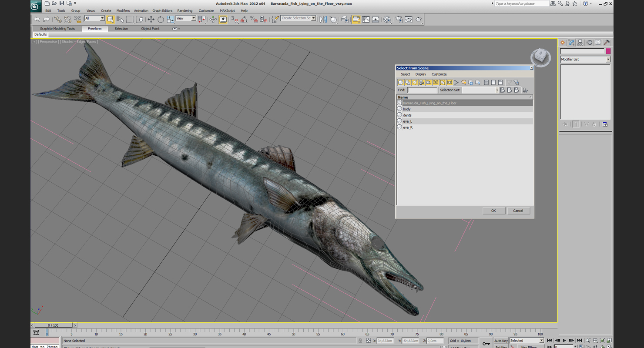Activate the Select Object tool
The height and width of the screenshot is (348, 644).
[x=110, y=20]
